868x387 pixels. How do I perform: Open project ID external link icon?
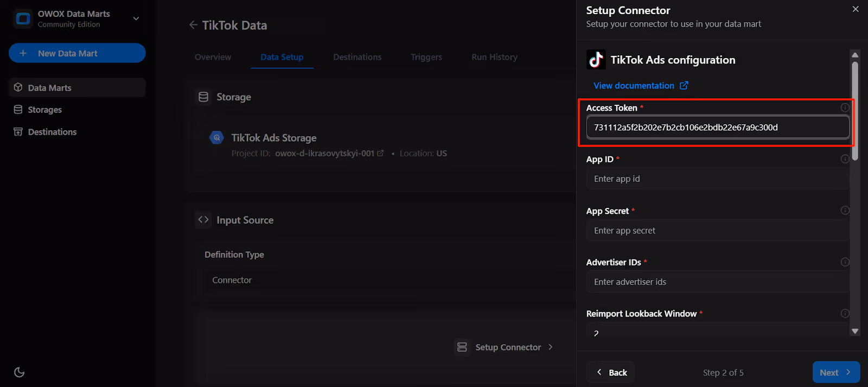point(380,154)
